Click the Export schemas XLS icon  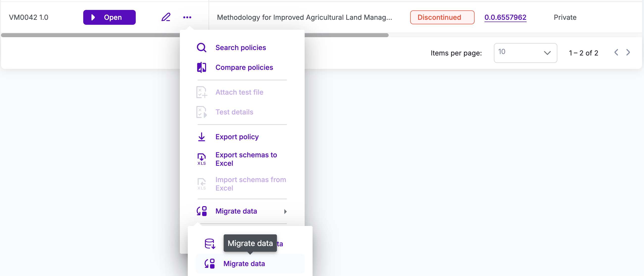[202, 159]
